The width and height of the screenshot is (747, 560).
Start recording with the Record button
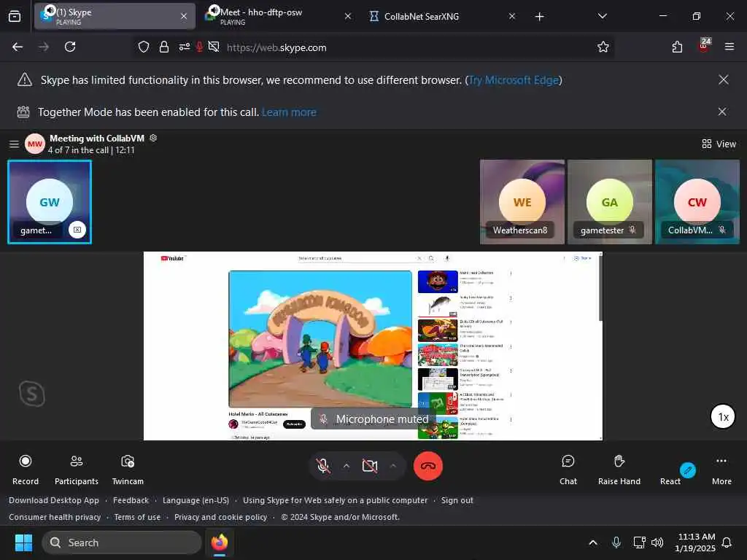[x=26, y=469]
